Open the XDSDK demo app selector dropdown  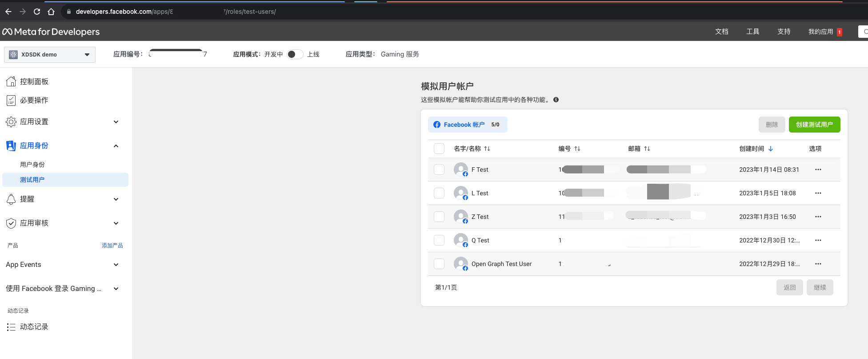(50, 55)
